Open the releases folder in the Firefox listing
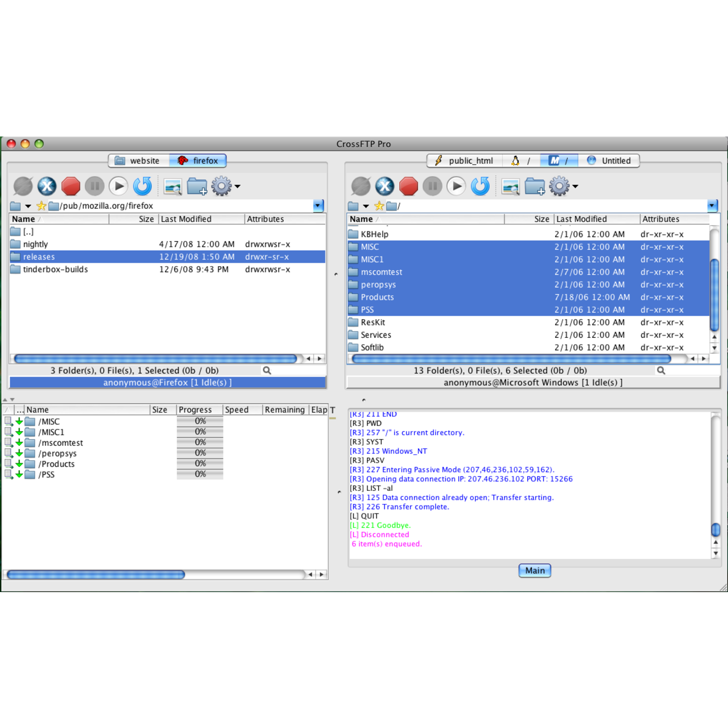Image resolution: width=728 pixels, height=728 pixels. pyautogui.click(x=39, y=257)
